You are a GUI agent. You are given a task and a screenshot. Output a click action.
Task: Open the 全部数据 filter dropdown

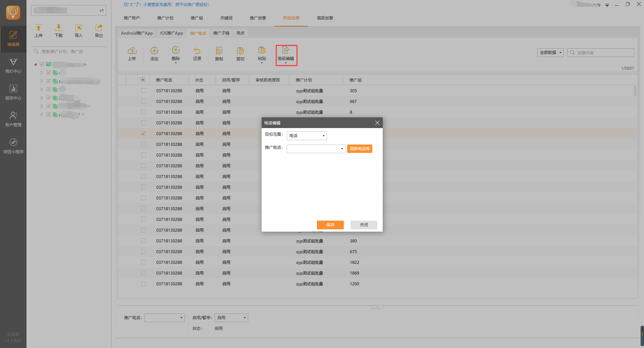550,53
